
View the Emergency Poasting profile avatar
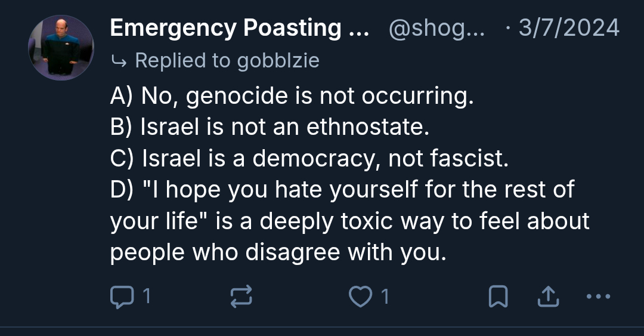click(61, 48)
